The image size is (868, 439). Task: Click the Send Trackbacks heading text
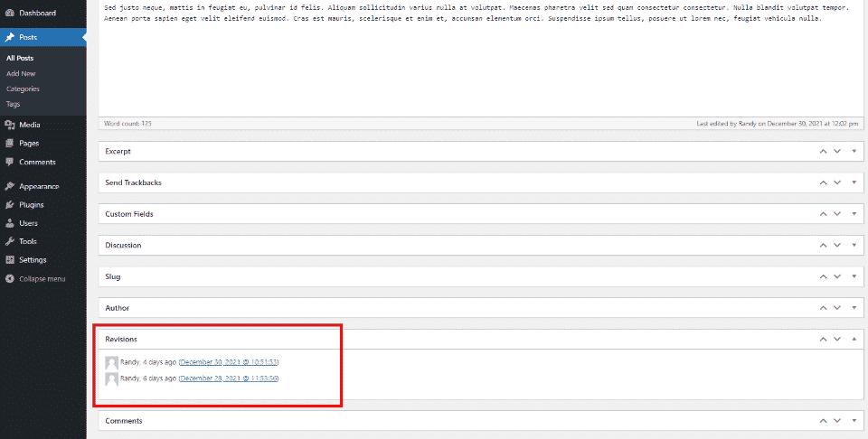pyautogui.click(x=134, y=182)
